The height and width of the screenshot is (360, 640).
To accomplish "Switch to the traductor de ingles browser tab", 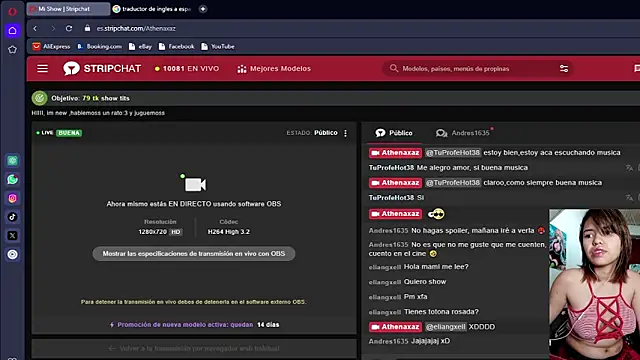I will pos(152,9).
